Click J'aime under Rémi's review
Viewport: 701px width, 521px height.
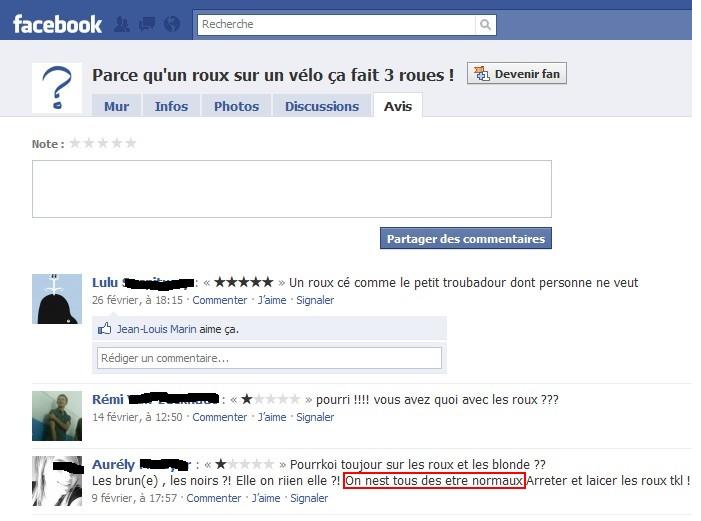[x=272, y=417]
